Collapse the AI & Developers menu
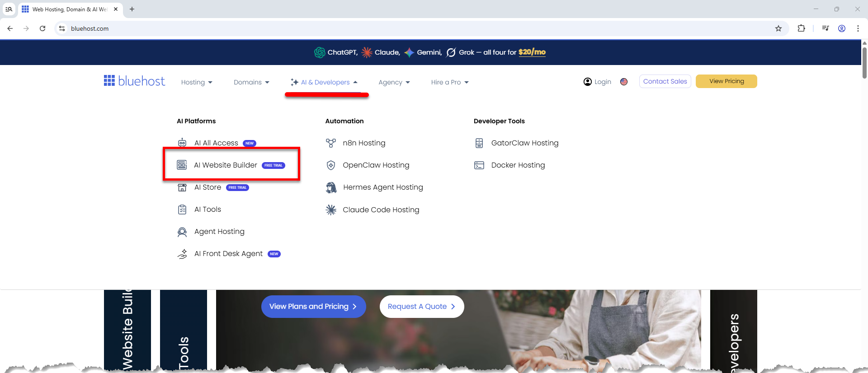The width and height of the screenshot is (868, 373). click(324, 82)
